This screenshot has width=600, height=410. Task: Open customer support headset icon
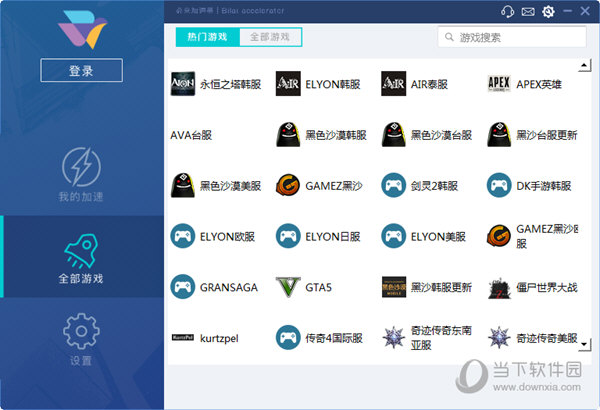click(508, 11)
